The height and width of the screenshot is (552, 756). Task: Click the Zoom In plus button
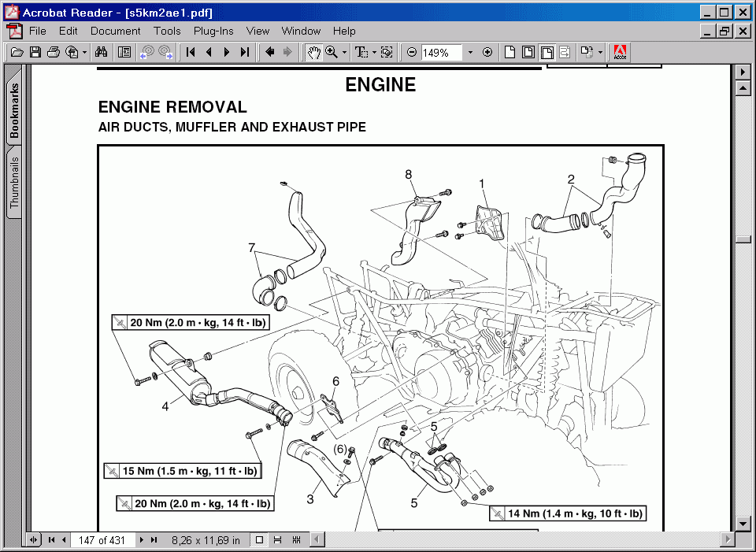(487, 52)
